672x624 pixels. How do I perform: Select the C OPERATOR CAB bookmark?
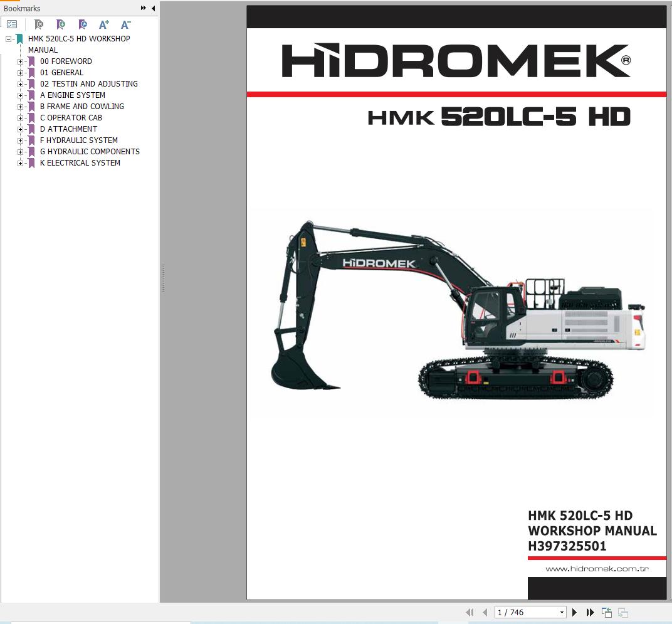pyautogui.click(x=71, y=117)
